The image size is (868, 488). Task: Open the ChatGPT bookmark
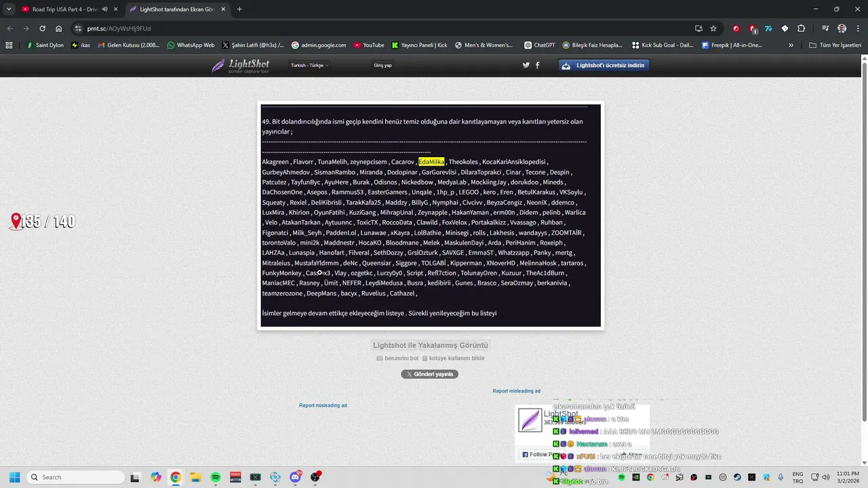tap(540, 45)
